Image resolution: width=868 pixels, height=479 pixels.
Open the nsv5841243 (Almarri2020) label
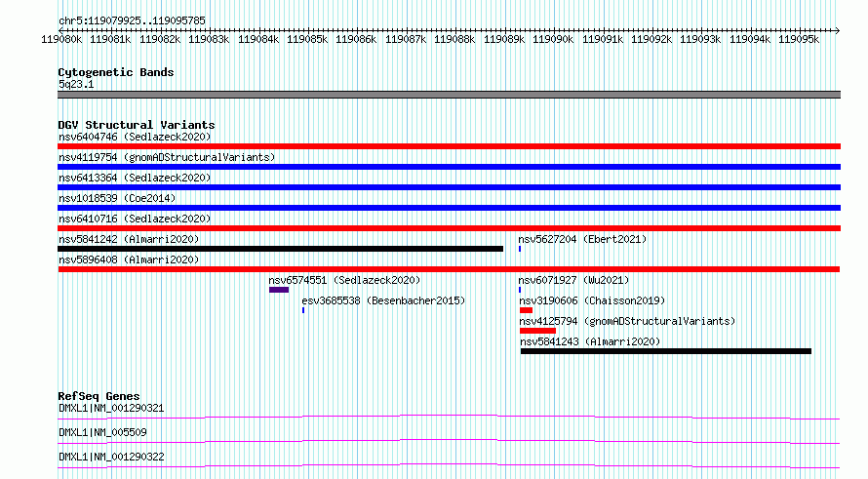590,341
